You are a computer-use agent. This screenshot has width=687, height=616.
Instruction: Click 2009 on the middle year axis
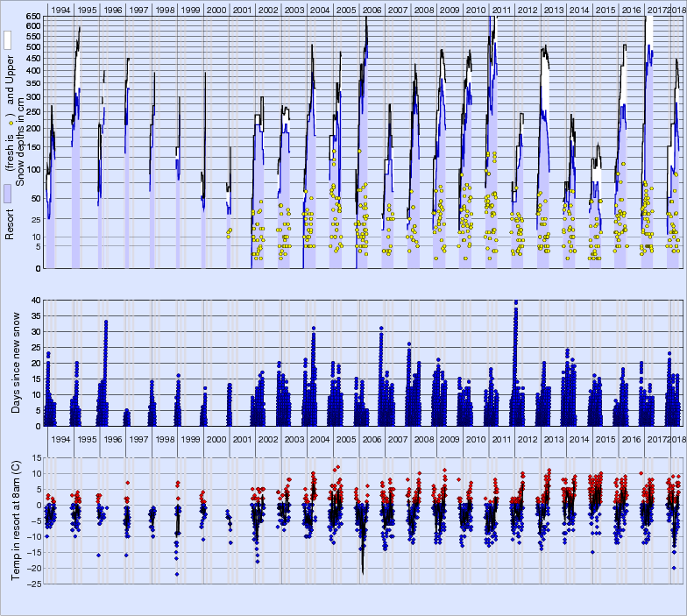[450, 438]
